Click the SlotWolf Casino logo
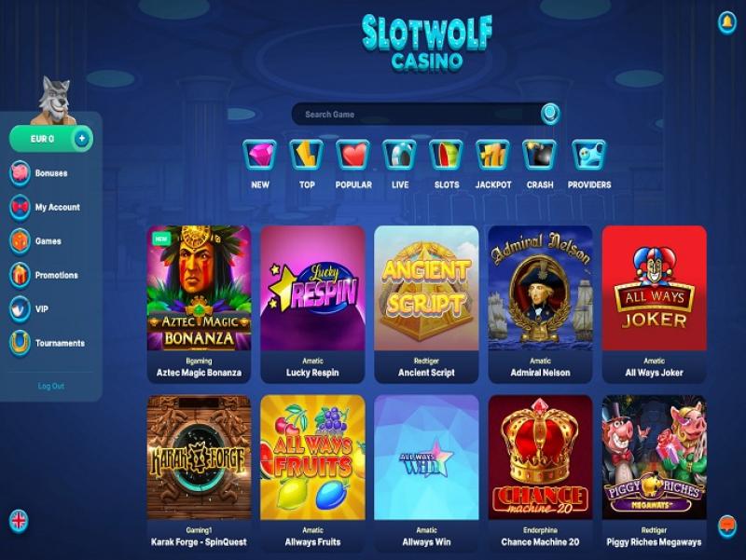The height and width of the screenshot is (560, 746). (427, 44)
